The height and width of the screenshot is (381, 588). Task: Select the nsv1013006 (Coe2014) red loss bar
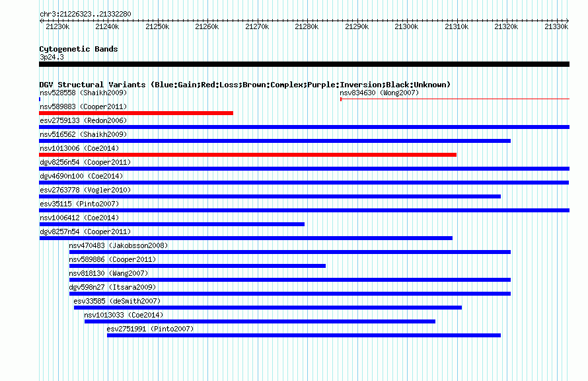(248, 155)
